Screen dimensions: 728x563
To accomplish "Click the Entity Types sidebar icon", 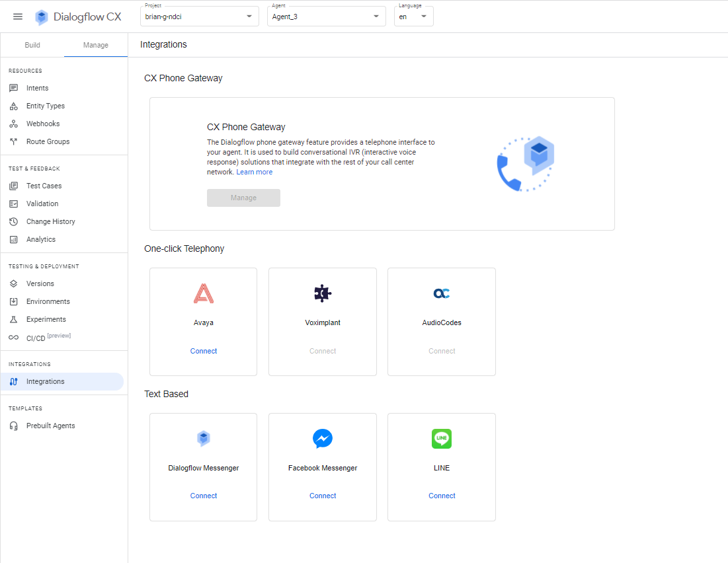I will click(14, 106).
